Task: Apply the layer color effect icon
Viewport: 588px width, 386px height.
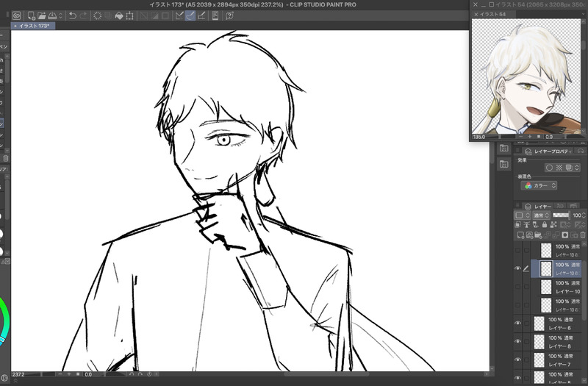Action: click(569, 168)
